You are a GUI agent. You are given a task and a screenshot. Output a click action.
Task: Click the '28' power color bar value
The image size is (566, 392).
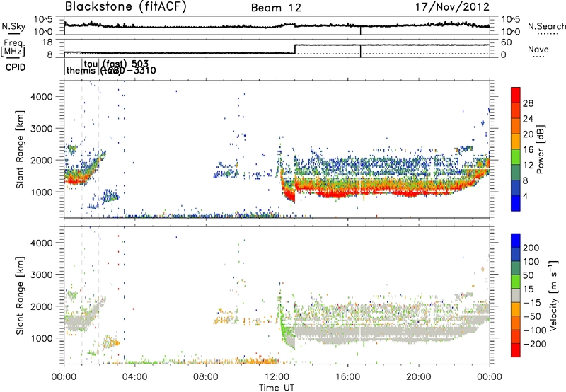(x=528, y=103)
